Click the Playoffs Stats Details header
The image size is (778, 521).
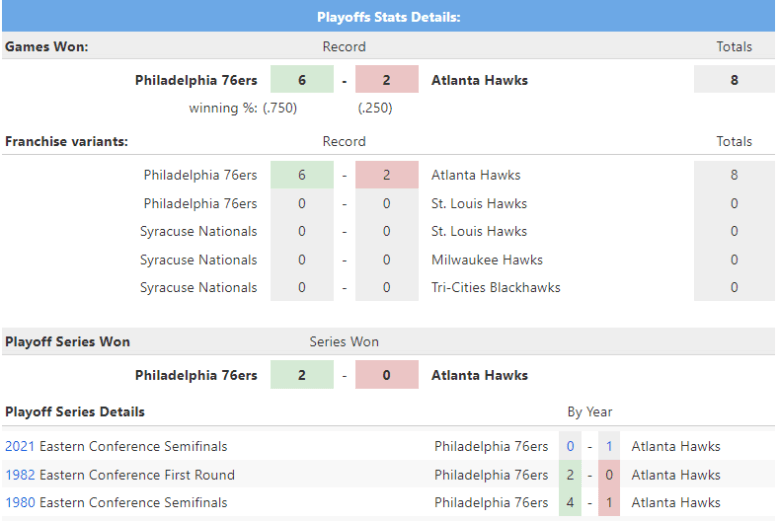388,17
